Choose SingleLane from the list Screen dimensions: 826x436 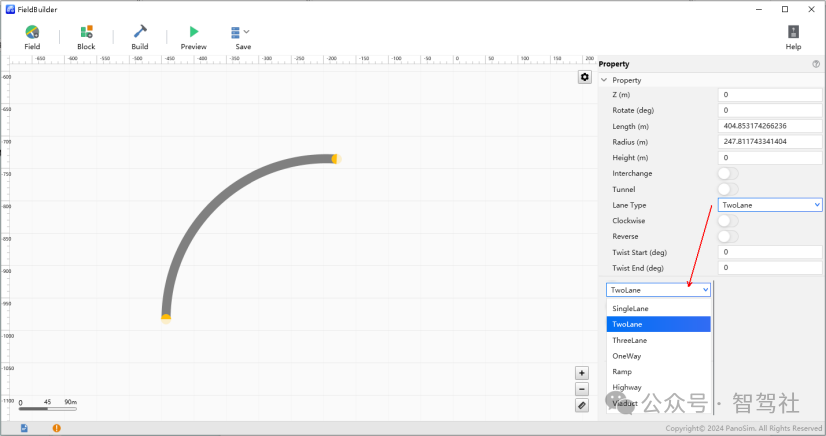(x=658, y=309)
